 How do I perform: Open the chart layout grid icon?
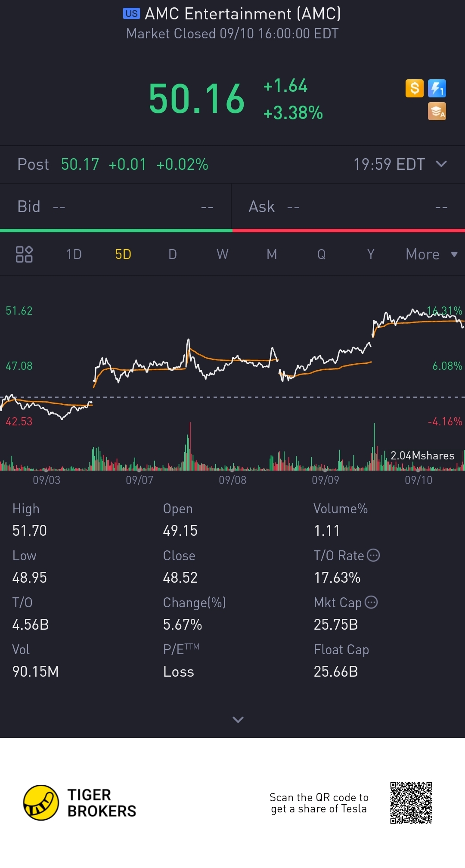coord(24,254)
